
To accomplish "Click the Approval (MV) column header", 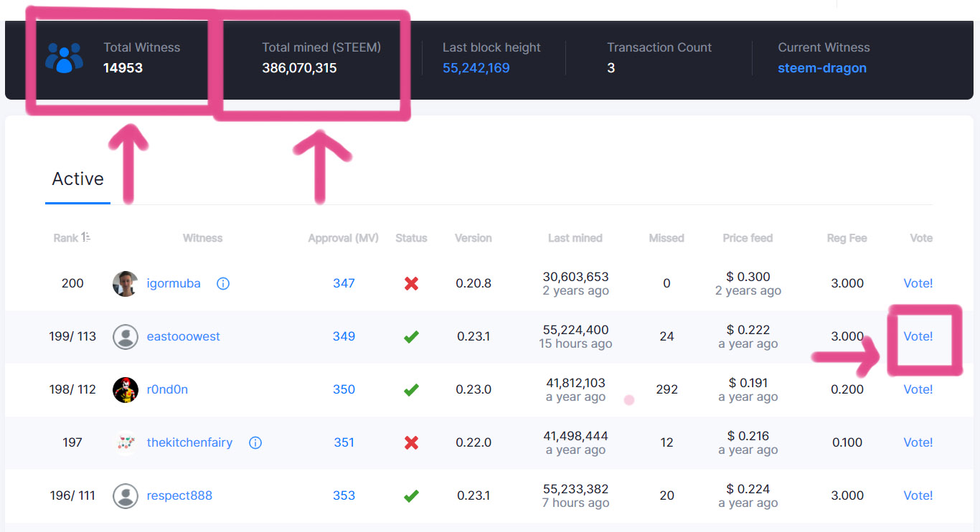I will tap(344, 238).
